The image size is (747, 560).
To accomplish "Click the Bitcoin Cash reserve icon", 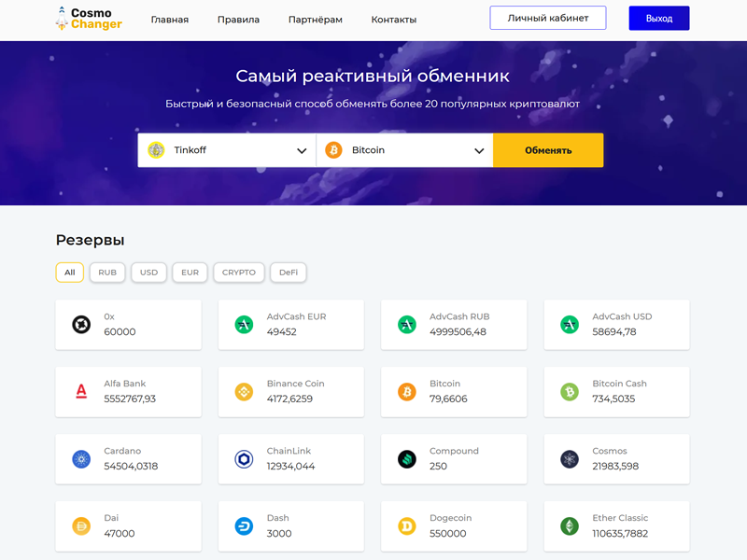I will pyautogui.click(x=570, y=391).
